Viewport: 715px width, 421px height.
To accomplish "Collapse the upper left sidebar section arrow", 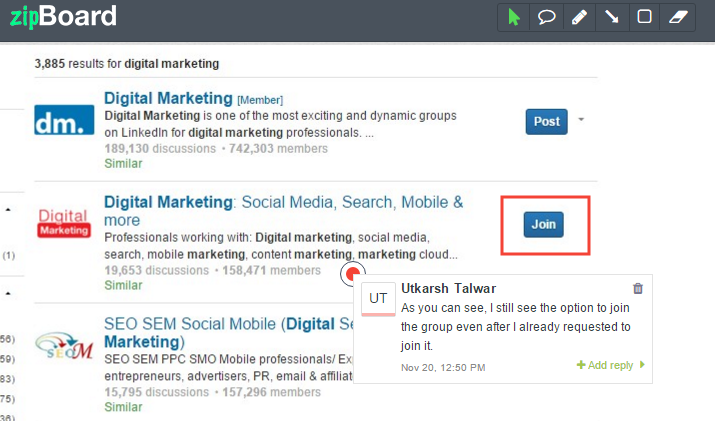I will click(x=8, y=210).
